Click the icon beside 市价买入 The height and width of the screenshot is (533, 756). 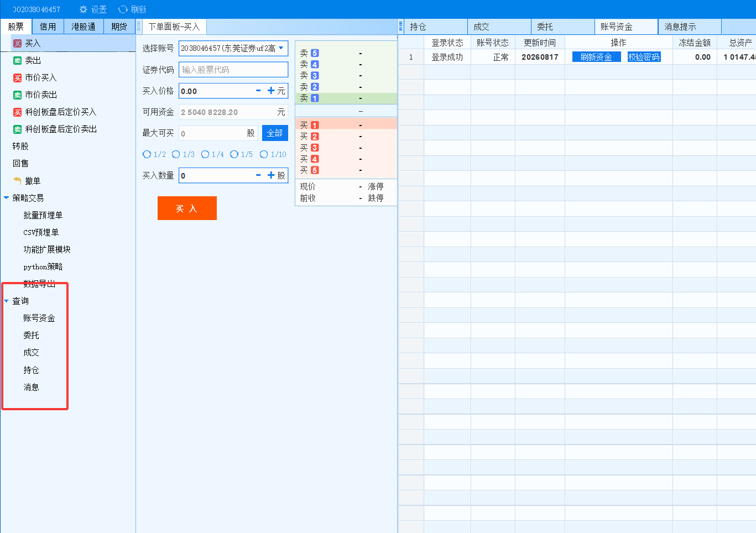(x=18, y=78)
